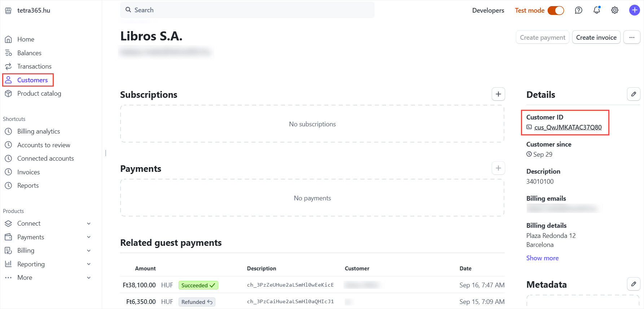Click the Create invoice button
Image resolution: width=644 pixels, height=309 pixels.
[x=596, y=37]
